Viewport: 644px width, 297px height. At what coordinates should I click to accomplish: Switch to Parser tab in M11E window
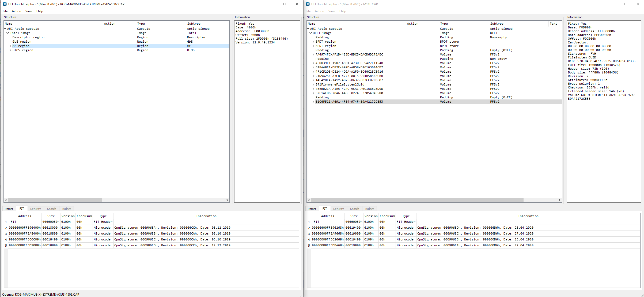[x=312, y=209]
